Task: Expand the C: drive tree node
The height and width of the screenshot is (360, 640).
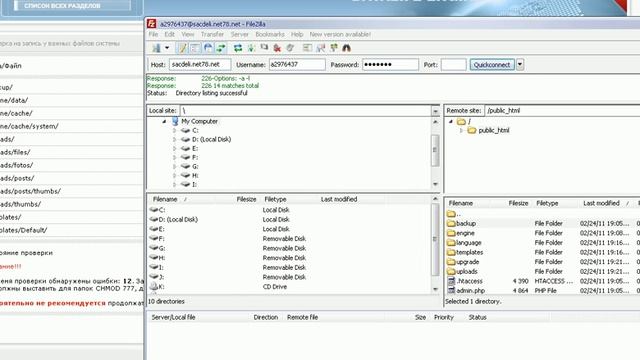Action: 174,131
